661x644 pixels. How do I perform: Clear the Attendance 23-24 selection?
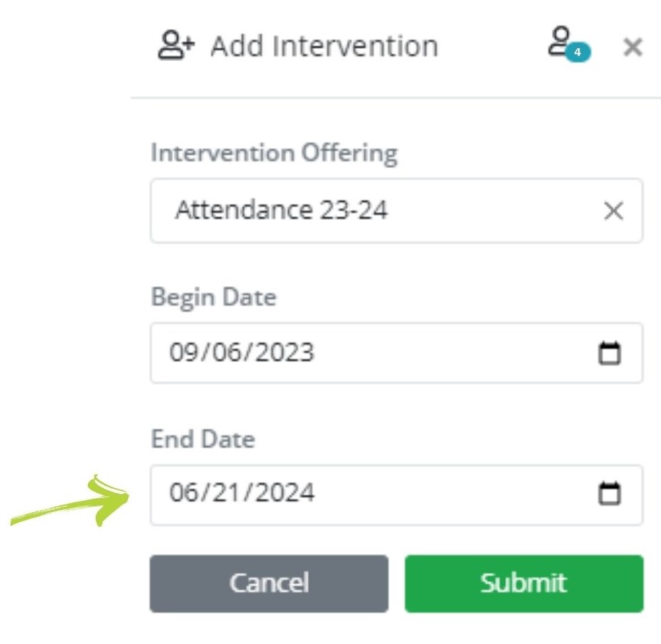click(x=613, y=211)
